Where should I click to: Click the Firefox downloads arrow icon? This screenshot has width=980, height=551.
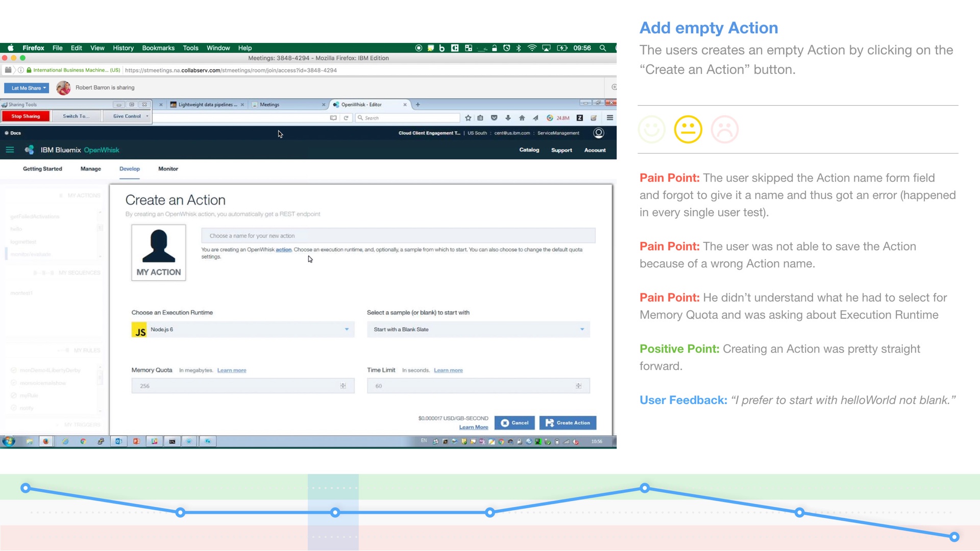coord(508,118)
